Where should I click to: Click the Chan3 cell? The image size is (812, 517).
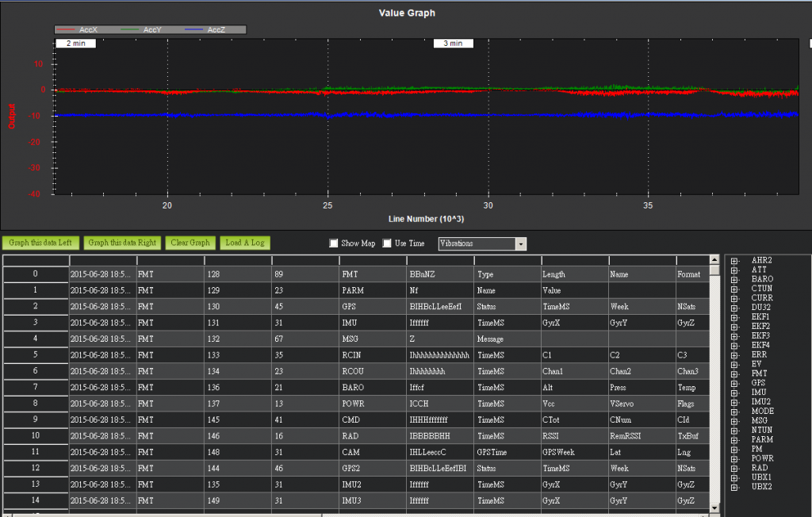pos(691,371)
